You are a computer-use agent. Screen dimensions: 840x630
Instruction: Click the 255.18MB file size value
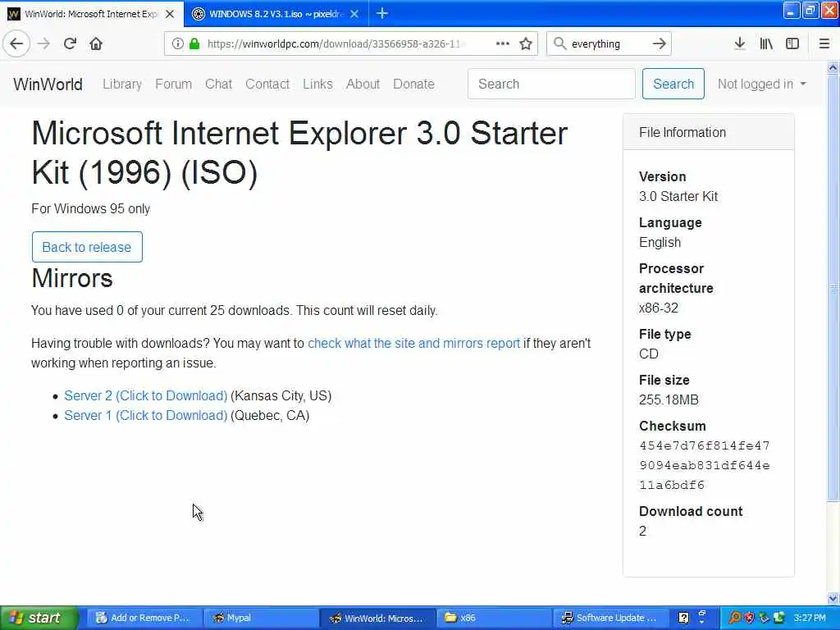pos(669,400)
